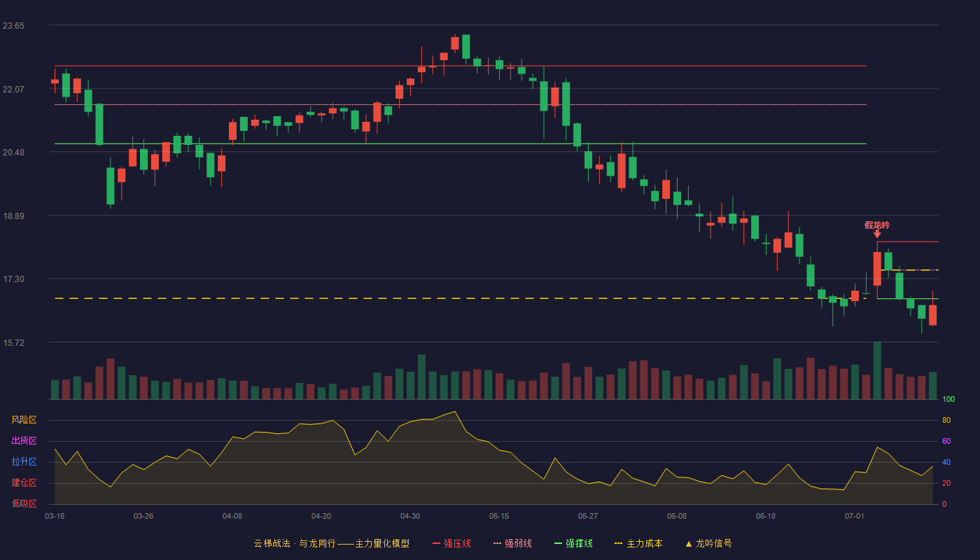Click the 04-30 date axis label

(410, 516)
